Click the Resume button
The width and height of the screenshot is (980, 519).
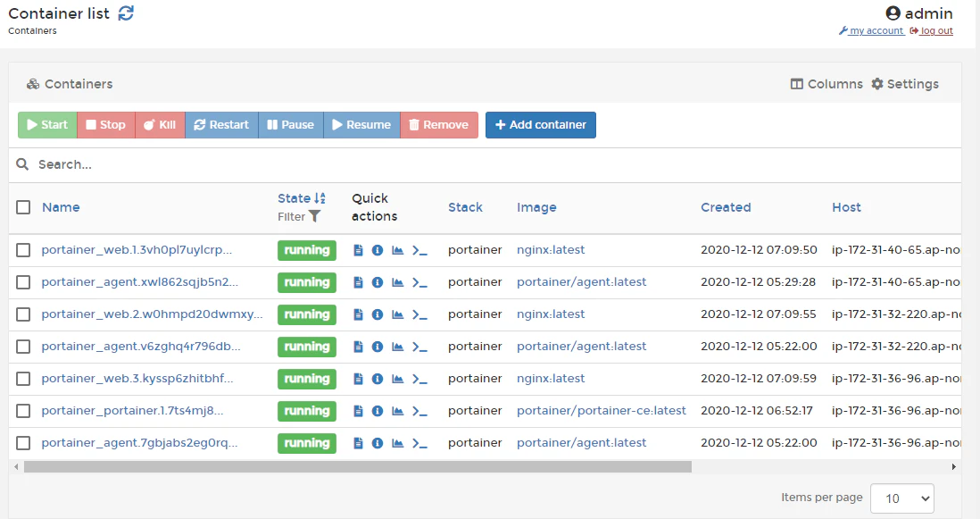361,125
